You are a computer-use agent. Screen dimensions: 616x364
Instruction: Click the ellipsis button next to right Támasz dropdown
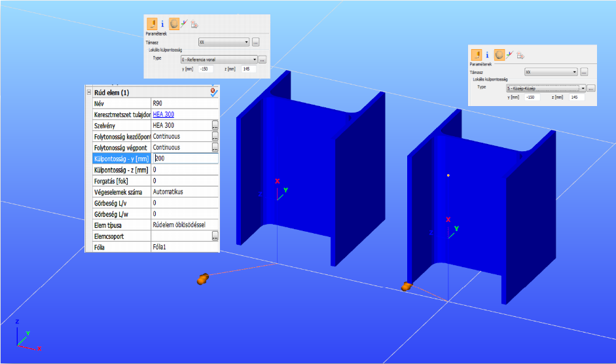584,72
